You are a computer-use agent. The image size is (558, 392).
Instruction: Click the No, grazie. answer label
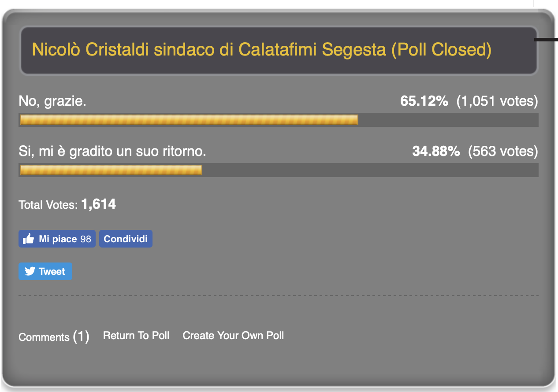(x=52, y=102)
